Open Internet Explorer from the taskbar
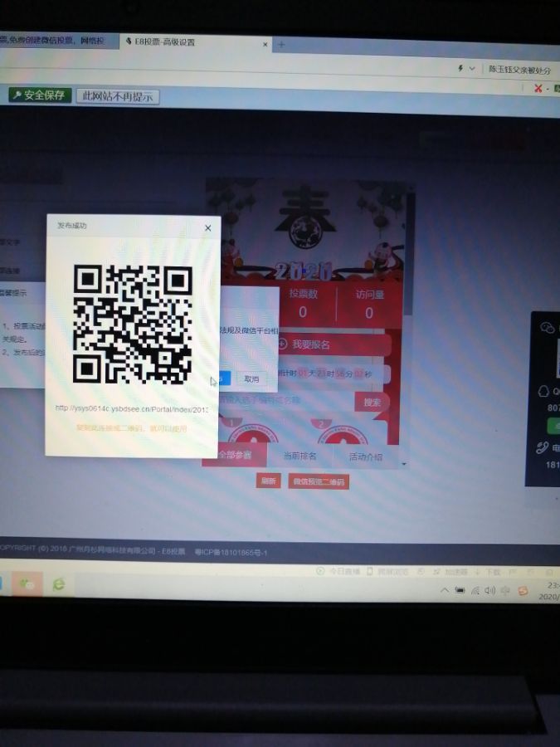The height and width of the screenshot is (747, 560). (58, 584)
